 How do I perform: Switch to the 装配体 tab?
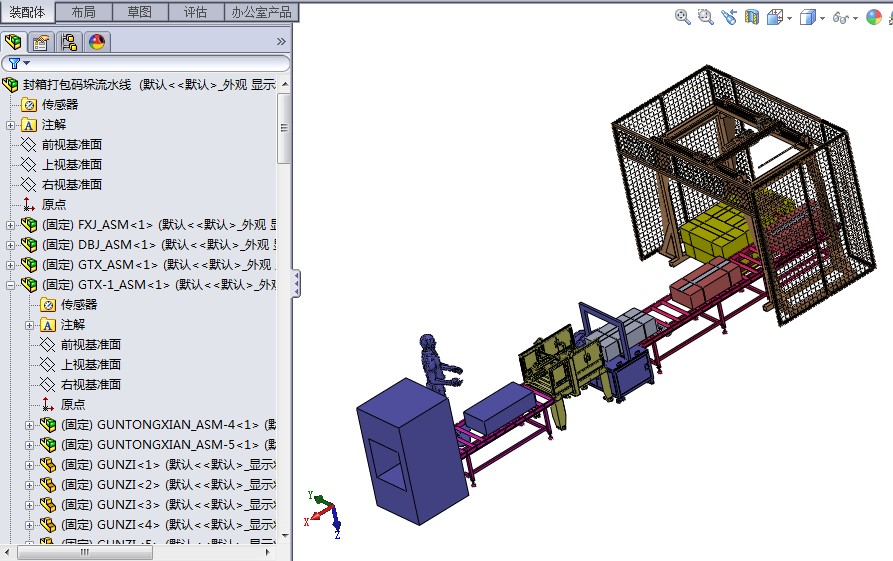[27, 12]
